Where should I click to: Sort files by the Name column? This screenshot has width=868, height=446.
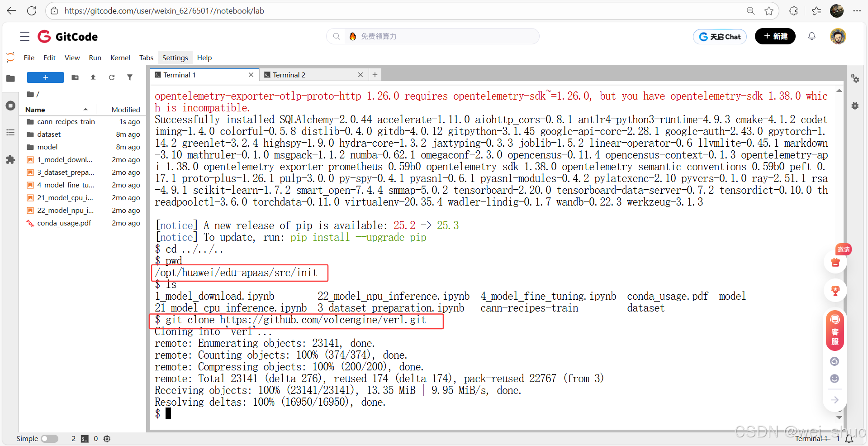[57, 110]
